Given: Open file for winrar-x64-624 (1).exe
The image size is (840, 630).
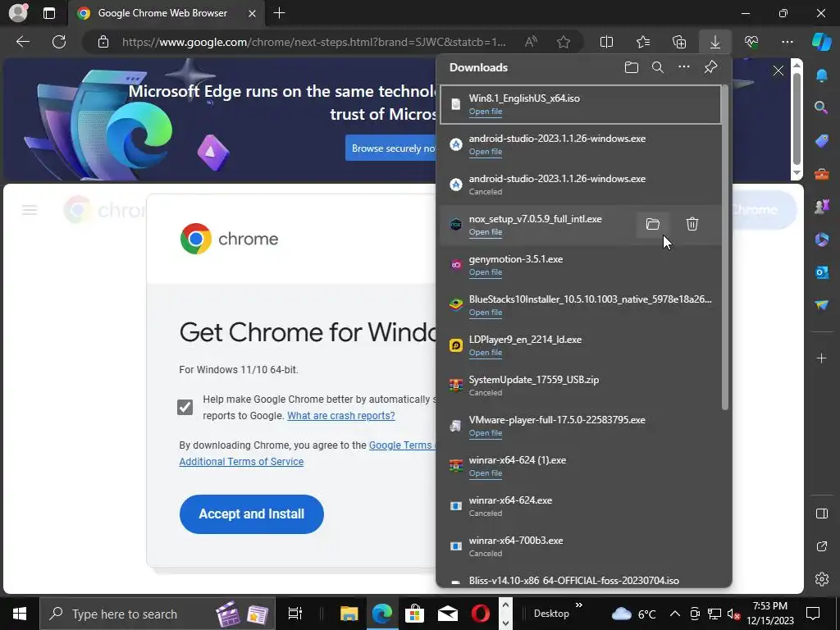Looking at the screenshot, I should pos(486,473).
